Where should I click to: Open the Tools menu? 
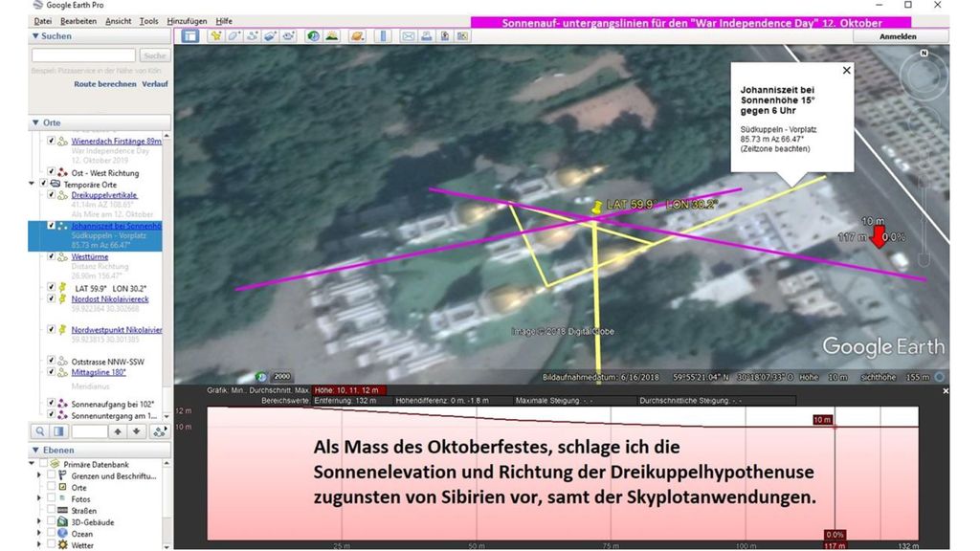[x=148, y=21]
